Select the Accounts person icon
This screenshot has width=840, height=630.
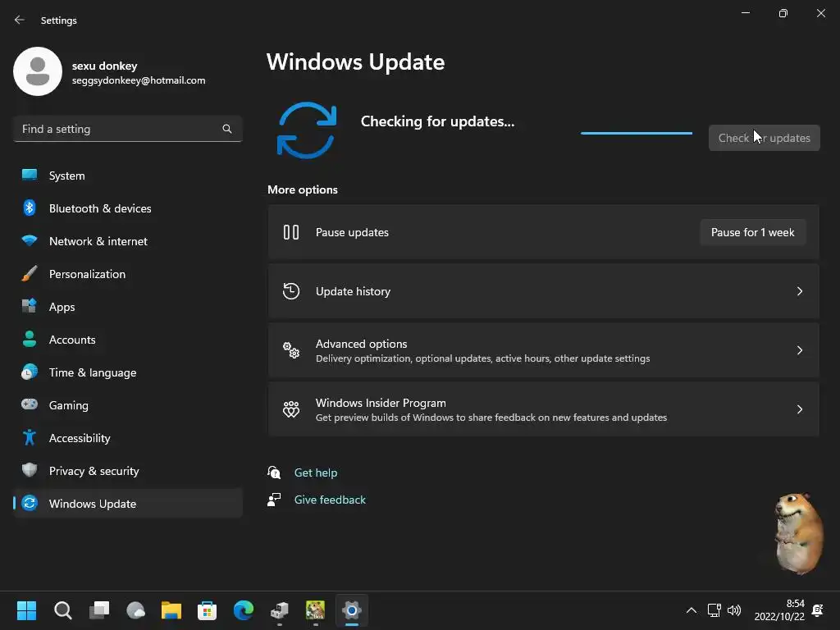30,339
